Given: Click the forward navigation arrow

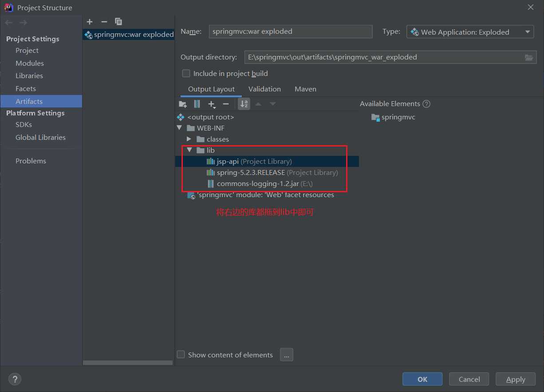Looking at the screenshot, I should tap(23, 22).
